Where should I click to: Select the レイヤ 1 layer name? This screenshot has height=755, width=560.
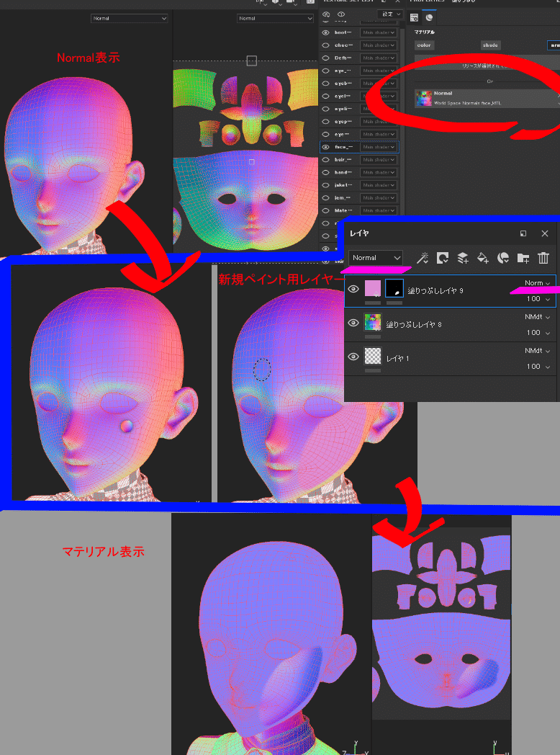click(398, 359)
